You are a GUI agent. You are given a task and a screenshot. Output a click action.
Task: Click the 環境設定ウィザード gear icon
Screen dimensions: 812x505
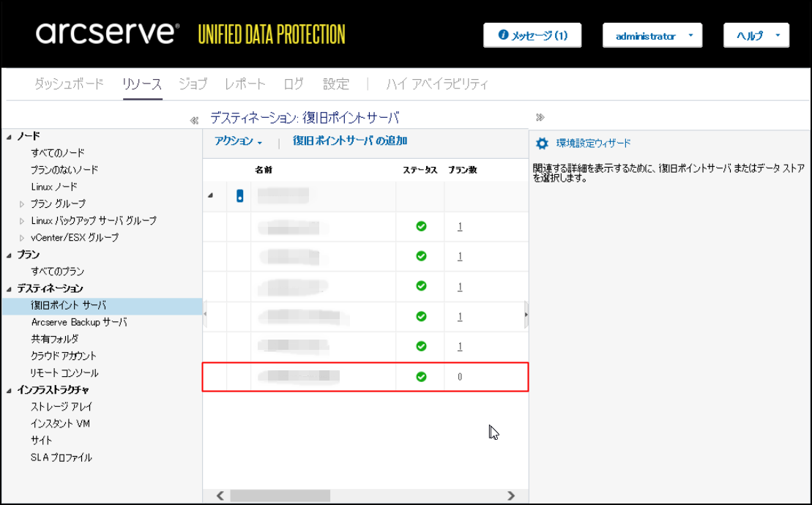pyautogui.click(x=542, y=143)
